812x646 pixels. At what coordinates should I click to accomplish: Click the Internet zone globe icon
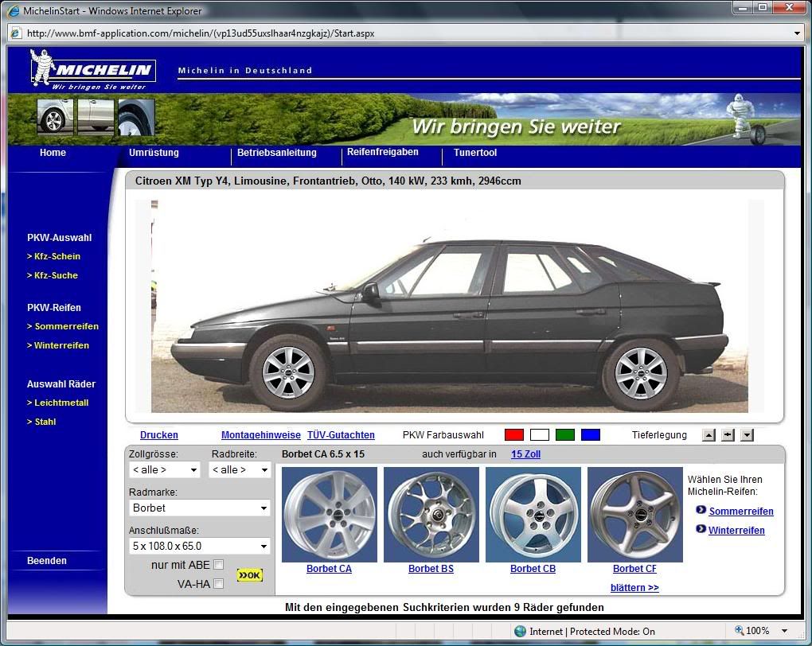coord(520,632)
